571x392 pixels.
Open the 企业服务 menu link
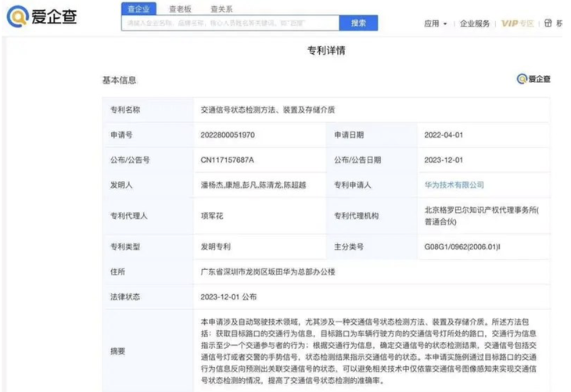(x=475, y=23)
